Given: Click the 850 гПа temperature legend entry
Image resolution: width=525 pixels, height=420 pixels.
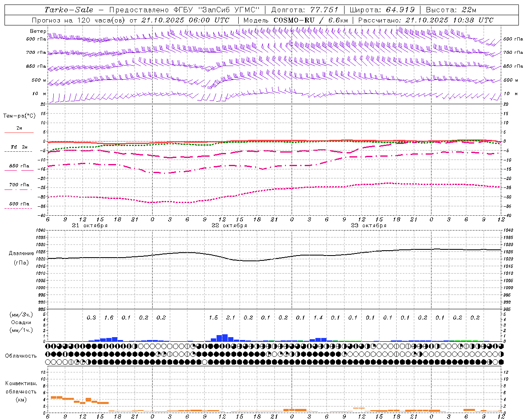Looking at the screenshot, I should click(19, 166).
